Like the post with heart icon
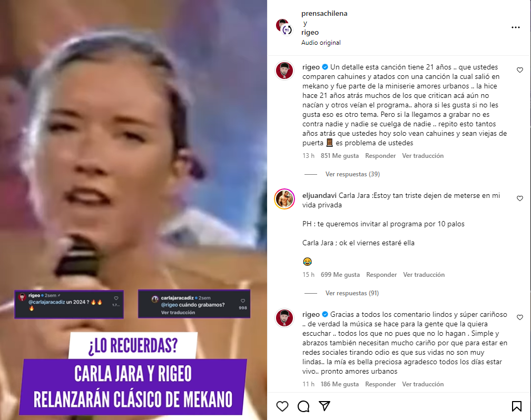This screenshot has width=531, height=420. 282,406
